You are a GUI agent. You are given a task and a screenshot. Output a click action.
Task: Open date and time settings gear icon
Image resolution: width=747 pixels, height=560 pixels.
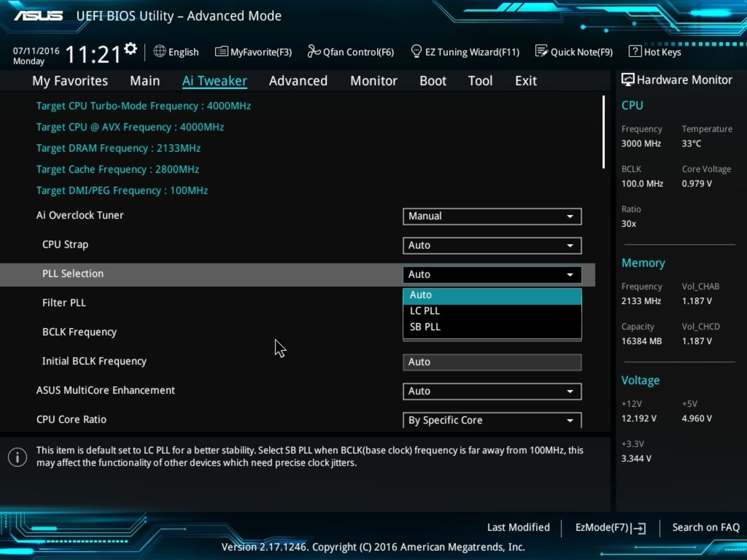point(130,49)
